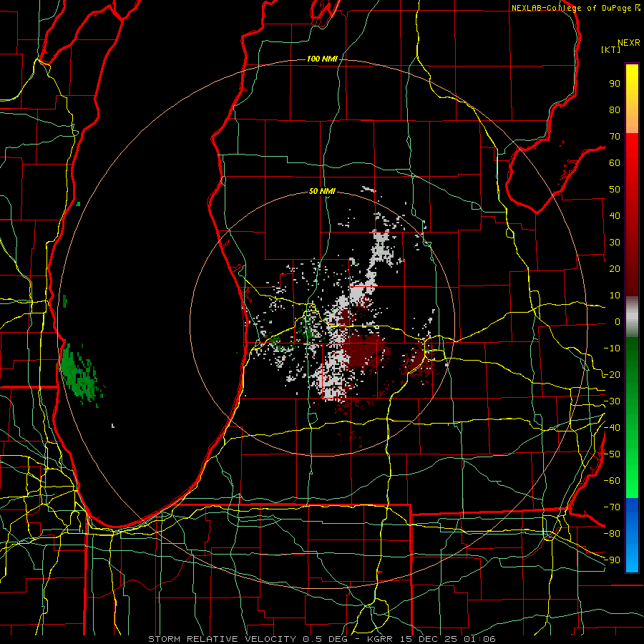Click the NEXR label above the color scale

629,43
